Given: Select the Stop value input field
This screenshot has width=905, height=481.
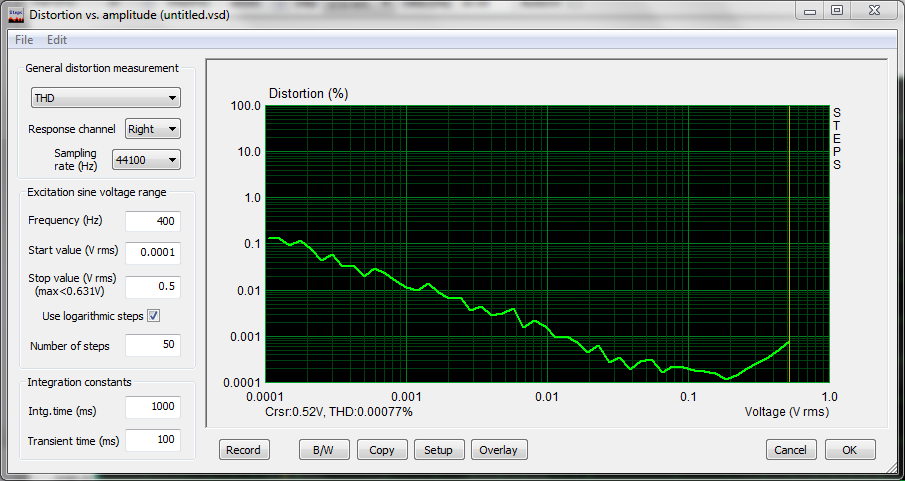Looking at the screenshot, I should pyautogui.click(x=152, y=287).
